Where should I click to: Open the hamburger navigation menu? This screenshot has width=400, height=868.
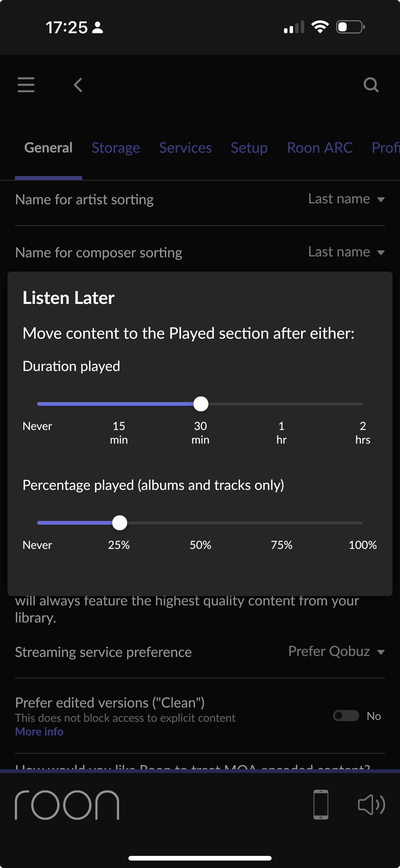(26, 84)
